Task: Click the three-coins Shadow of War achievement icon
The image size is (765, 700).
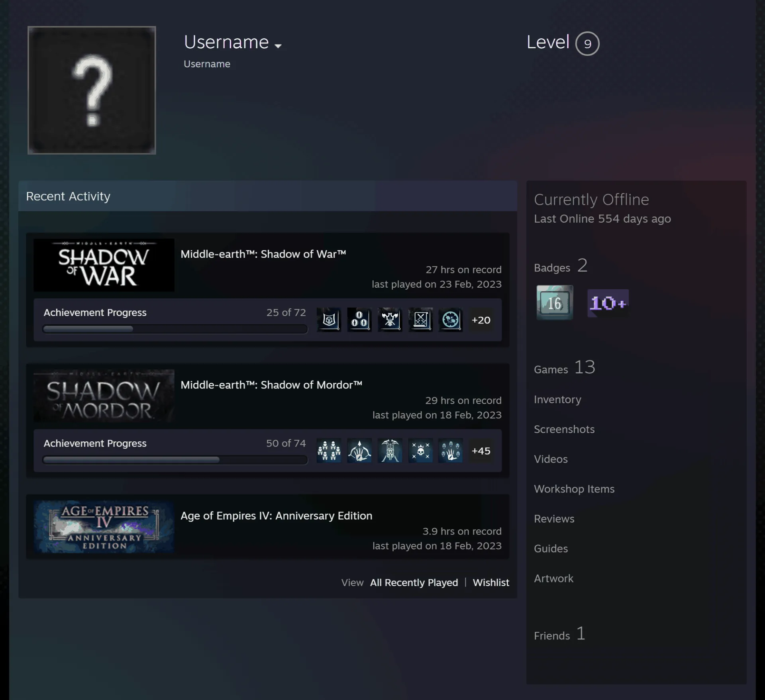Action: (x=359, y=320)
